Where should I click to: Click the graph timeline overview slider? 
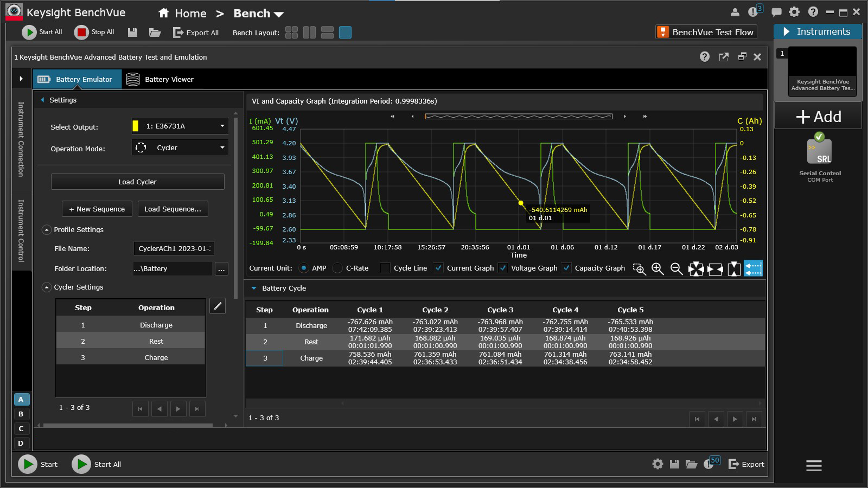518,116
